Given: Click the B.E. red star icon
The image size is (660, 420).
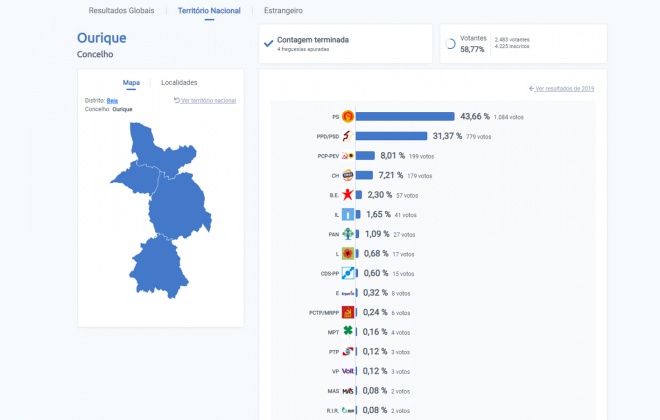Looking at the screenshot, I should pos(348,195).
